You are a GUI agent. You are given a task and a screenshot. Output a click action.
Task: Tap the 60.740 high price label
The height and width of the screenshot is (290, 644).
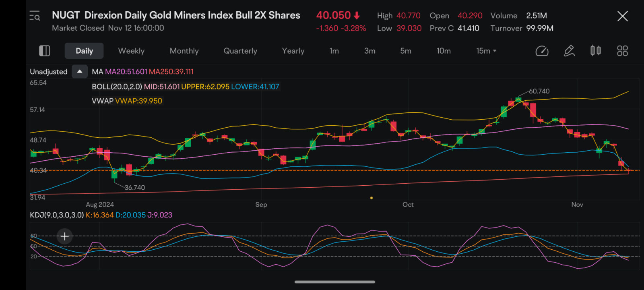(539, 91)
